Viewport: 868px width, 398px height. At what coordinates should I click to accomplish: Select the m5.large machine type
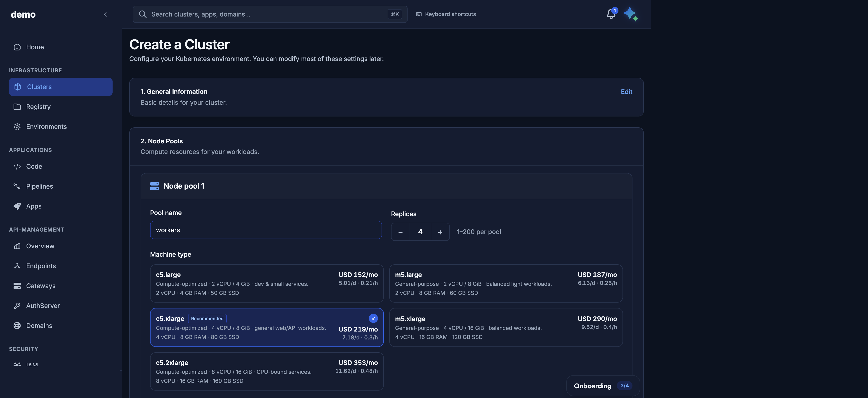(506, 283)
